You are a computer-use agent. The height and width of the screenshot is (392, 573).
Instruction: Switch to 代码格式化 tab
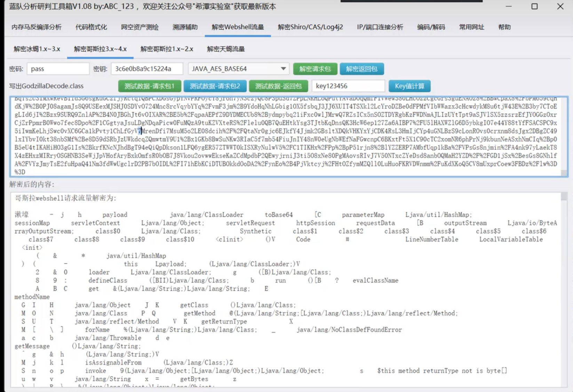pos(91,27)
